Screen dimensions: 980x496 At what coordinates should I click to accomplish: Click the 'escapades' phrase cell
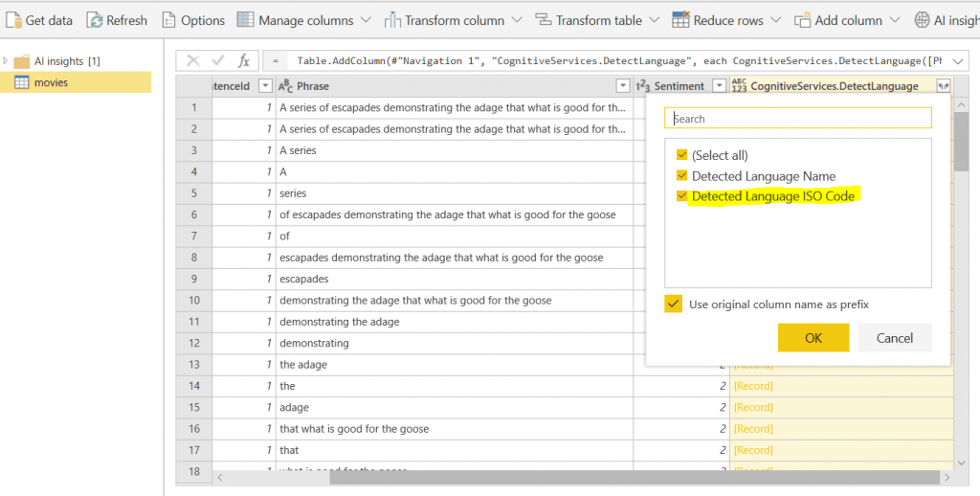point(455,279)
